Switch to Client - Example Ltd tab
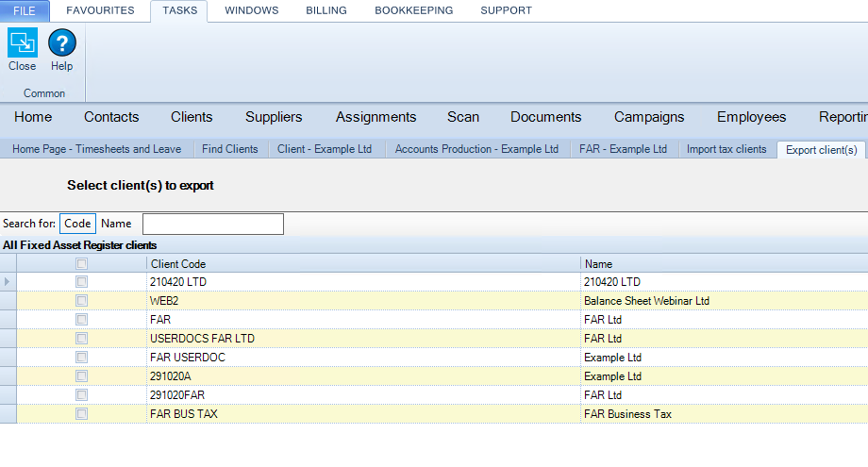Screen dimensions: 868x467 pyautogui.click(x=325, y=149)
